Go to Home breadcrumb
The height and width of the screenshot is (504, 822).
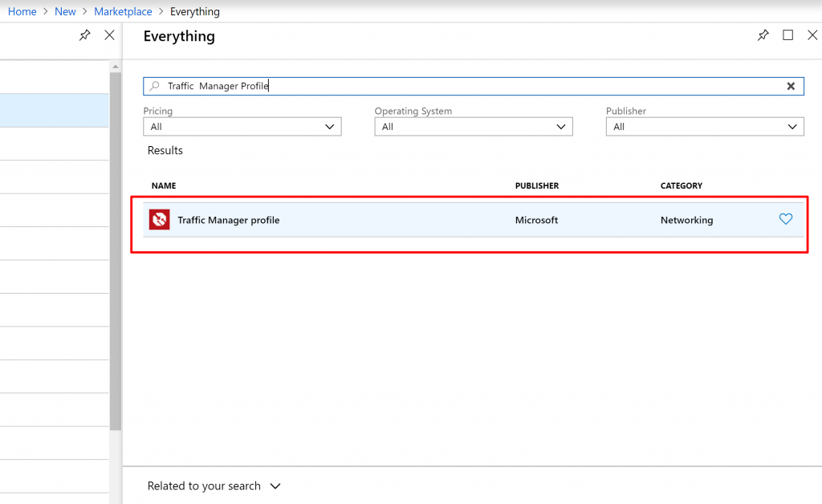click(22, 11)
